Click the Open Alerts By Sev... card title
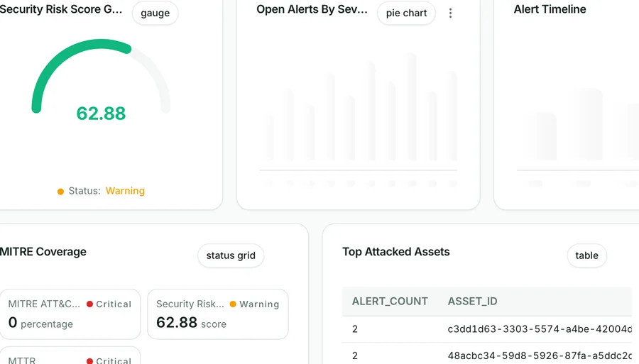Viewport: 639px width, 364px height. [x=312, y=9]
